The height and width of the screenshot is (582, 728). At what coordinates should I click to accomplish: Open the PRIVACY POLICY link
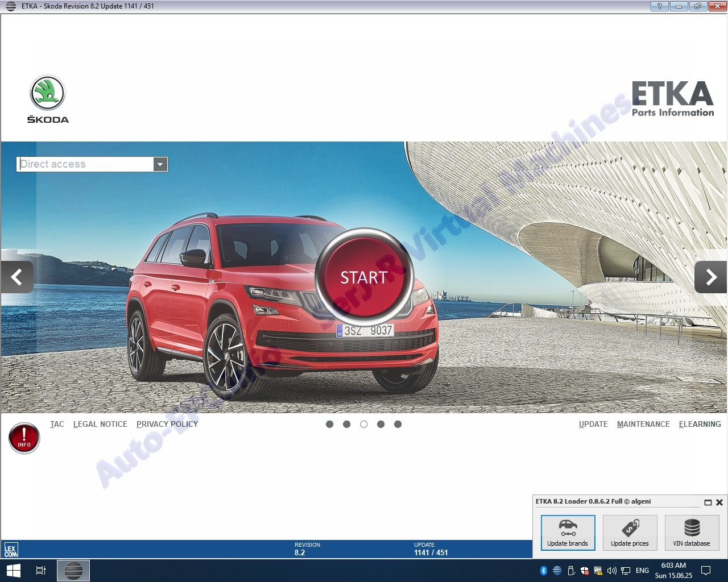pos(167,424)
